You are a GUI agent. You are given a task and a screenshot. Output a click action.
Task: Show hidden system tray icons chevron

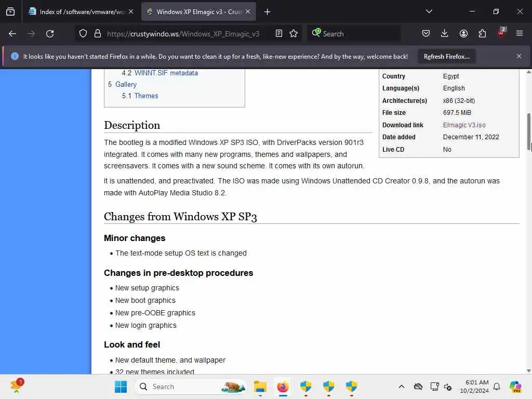click(x=402, y=387)
